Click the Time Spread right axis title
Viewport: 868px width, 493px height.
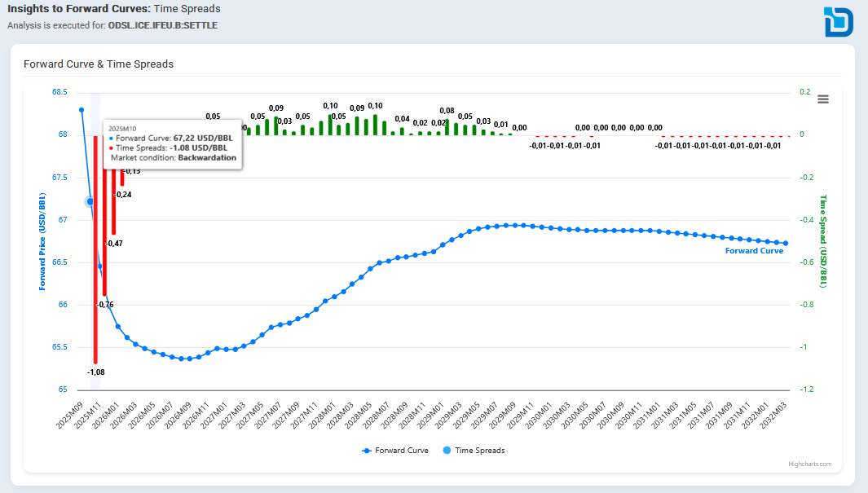click(823, 241)
